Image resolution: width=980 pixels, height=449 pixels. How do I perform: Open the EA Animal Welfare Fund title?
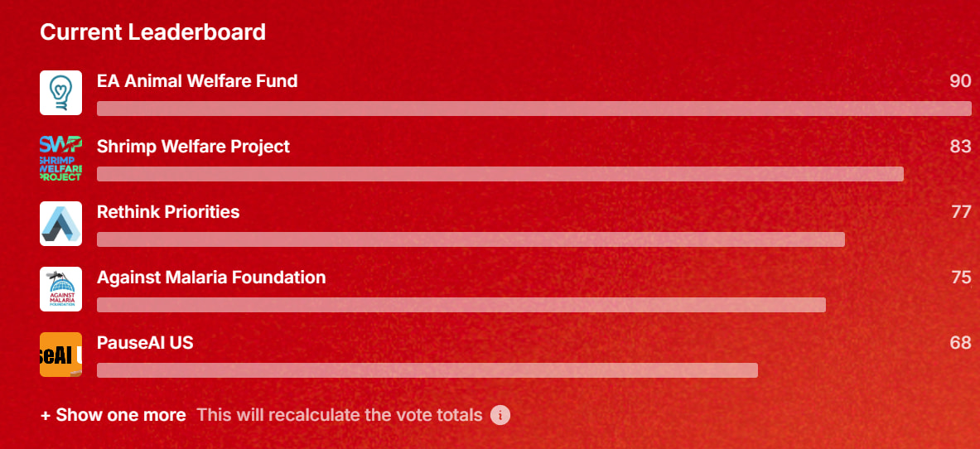pos(197,80)
